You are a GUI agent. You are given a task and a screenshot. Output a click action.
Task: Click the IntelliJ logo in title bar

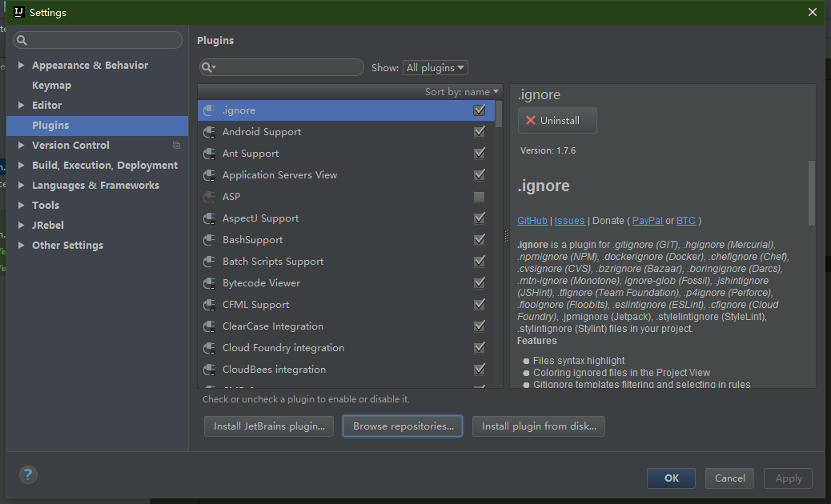(x=19, y=12)
